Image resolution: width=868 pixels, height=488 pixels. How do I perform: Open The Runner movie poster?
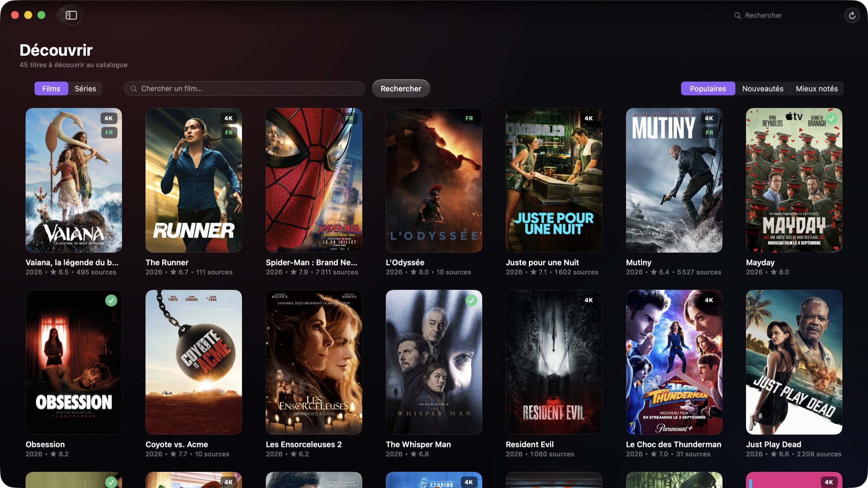(193, 180)
